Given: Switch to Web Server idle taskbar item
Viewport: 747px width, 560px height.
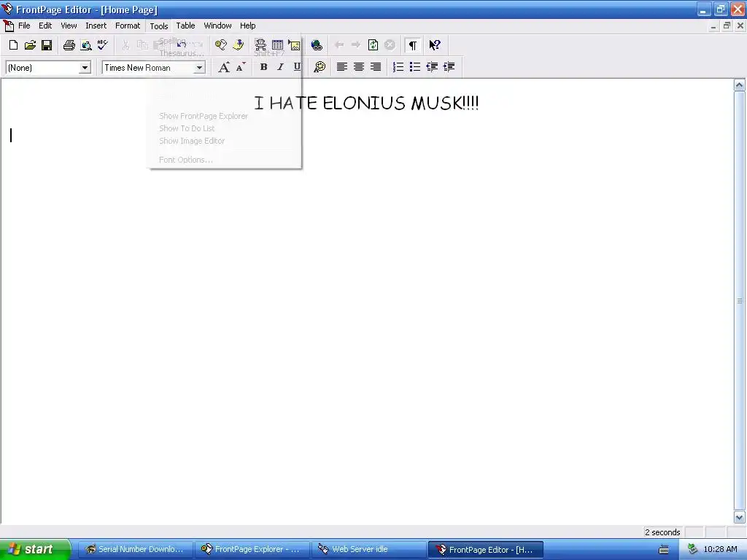Looking at the screenshot, I should (369, 550).
